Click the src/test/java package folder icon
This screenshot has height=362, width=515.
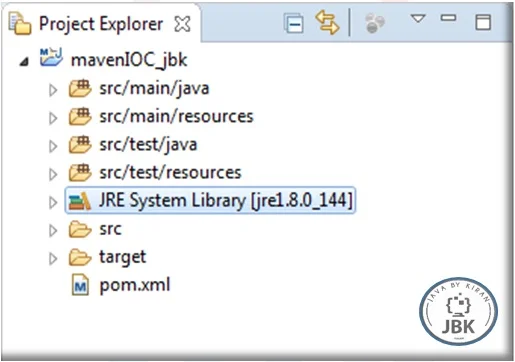point(80,144)
